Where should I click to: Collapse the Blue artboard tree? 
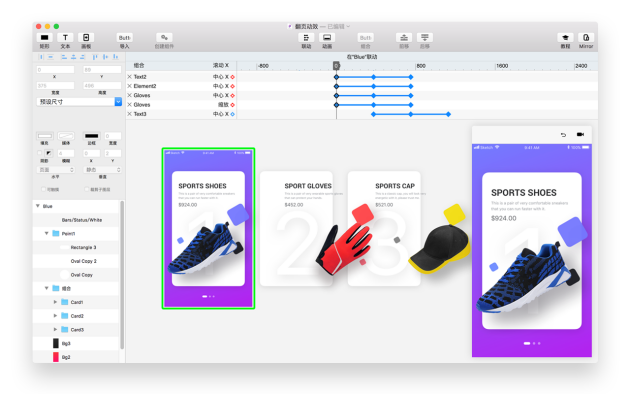(38, 206)
